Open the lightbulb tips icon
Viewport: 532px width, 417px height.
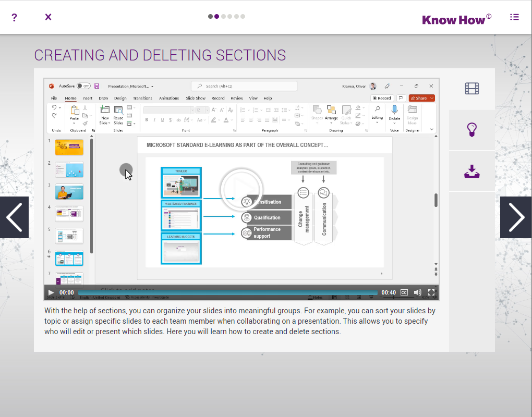point(471,130)
